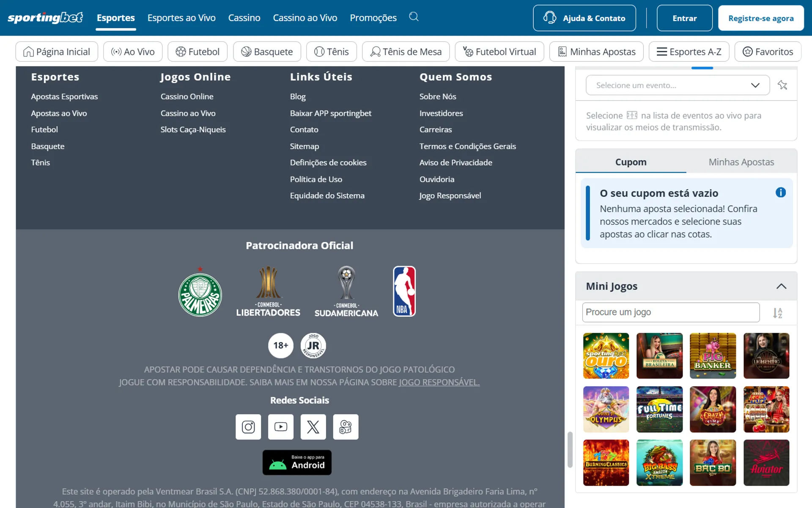
Task: Open the Favoritos pill
Action: click(768, 52)
